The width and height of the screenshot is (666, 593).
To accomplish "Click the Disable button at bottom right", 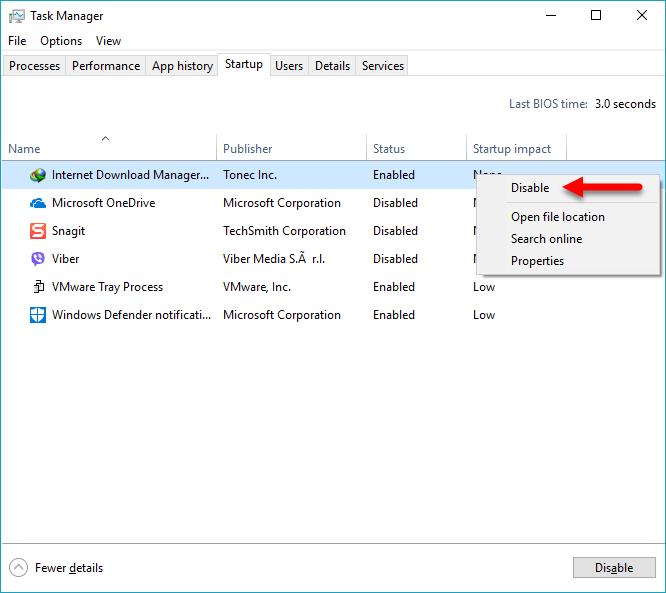I will [x=614, y=568].
